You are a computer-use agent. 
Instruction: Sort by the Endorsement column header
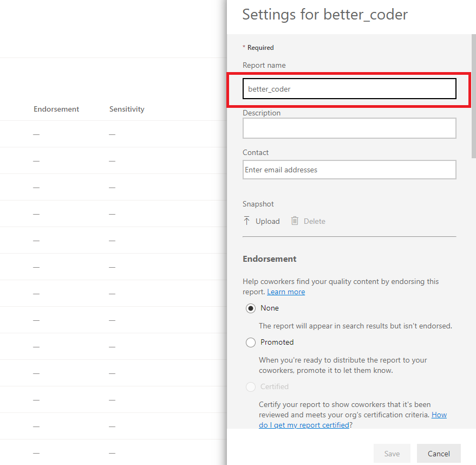(56, 109)
